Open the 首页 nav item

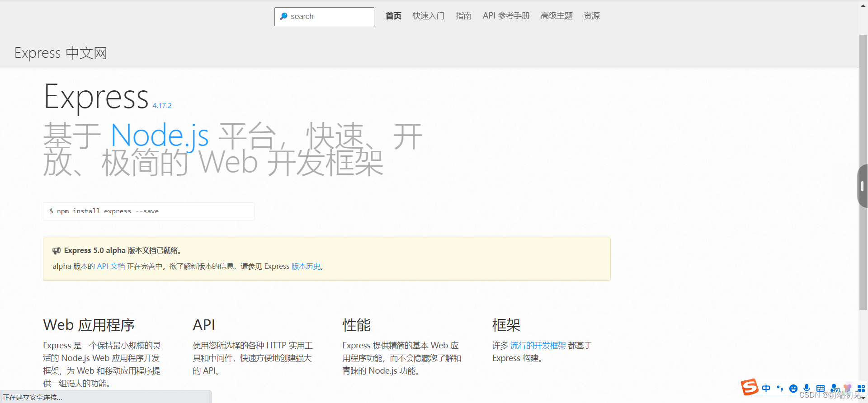[393, 16]
